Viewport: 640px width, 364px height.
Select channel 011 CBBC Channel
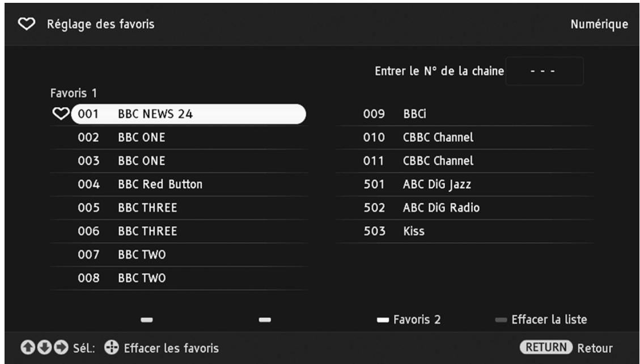(x=464, y=161)
